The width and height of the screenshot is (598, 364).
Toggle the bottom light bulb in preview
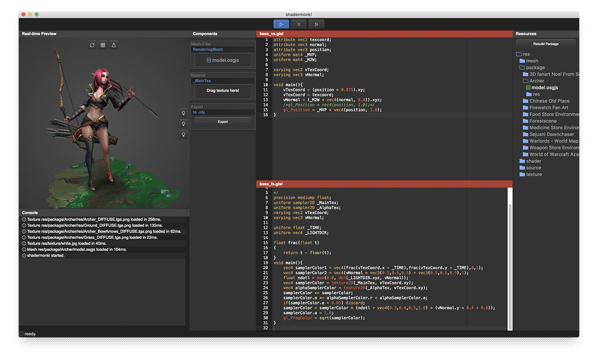point(184,135)
